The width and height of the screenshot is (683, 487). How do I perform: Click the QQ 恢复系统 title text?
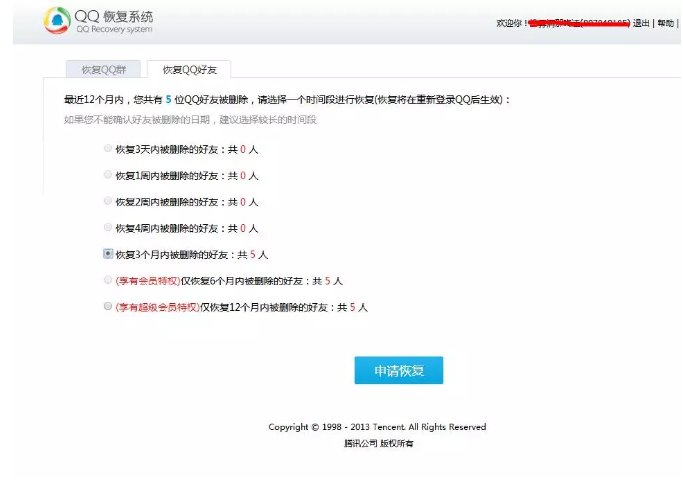click(x=114, y=17)
